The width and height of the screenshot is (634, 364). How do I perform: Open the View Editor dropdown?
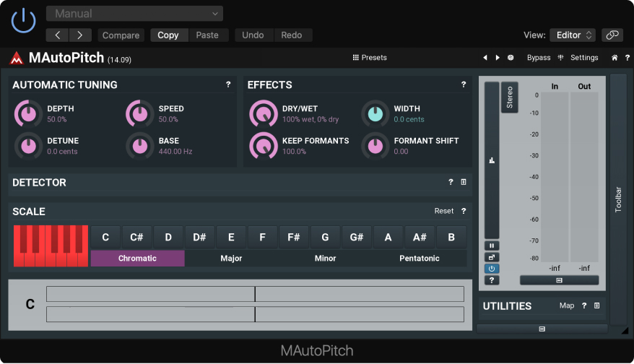(x=573, y=35)
